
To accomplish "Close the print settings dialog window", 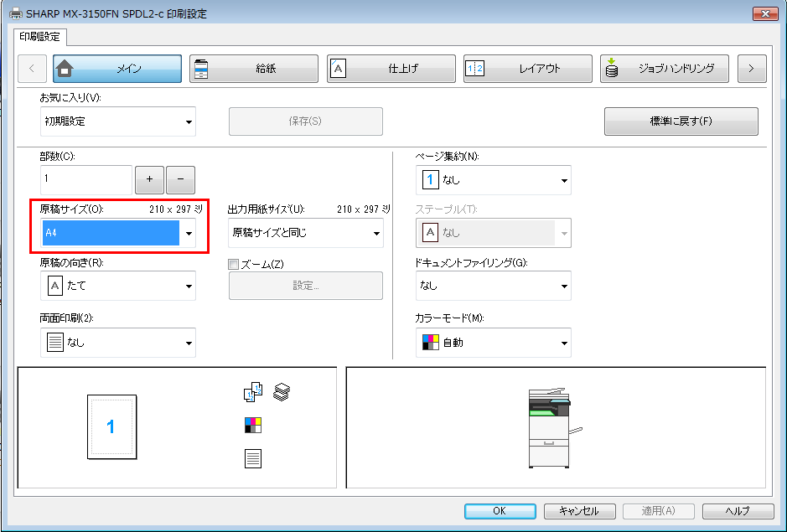I will coord(765,13).
